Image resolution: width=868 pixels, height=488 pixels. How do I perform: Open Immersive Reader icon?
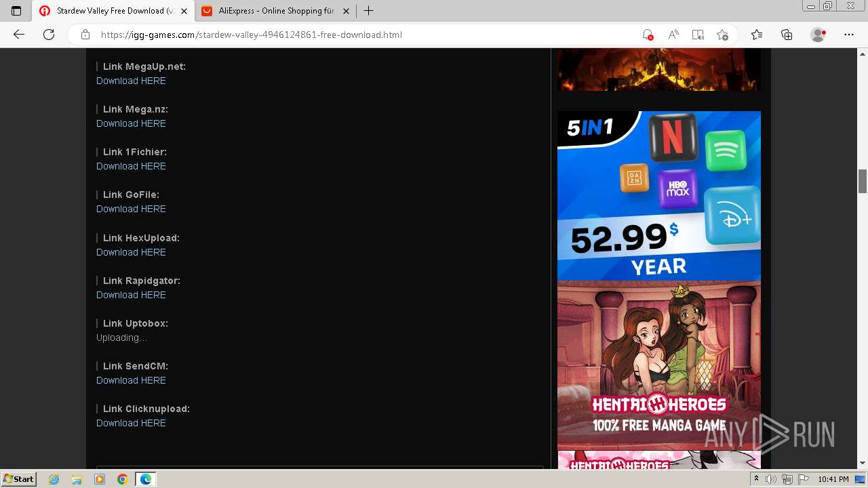tap(698, 35)
